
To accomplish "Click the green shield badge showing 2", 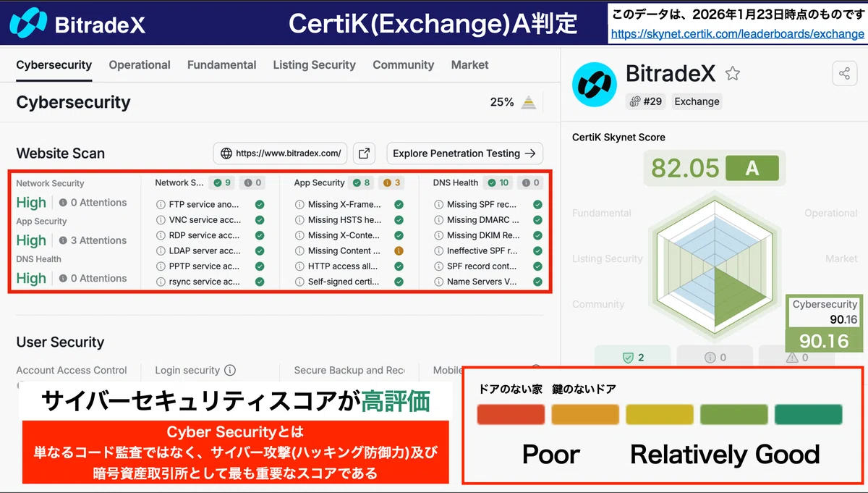I will pyautogui.click(x=632, y=357).
